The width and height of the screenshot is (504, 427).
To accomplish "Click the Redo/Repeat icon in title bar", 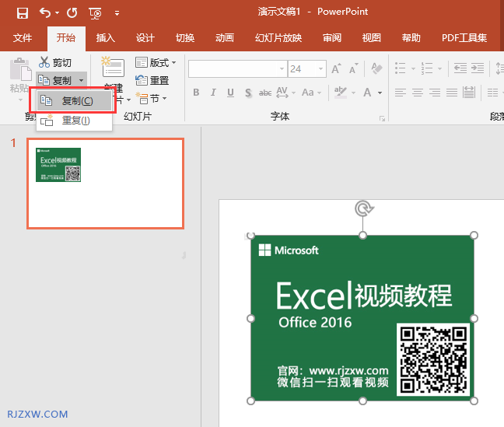I will click(72, 12).
